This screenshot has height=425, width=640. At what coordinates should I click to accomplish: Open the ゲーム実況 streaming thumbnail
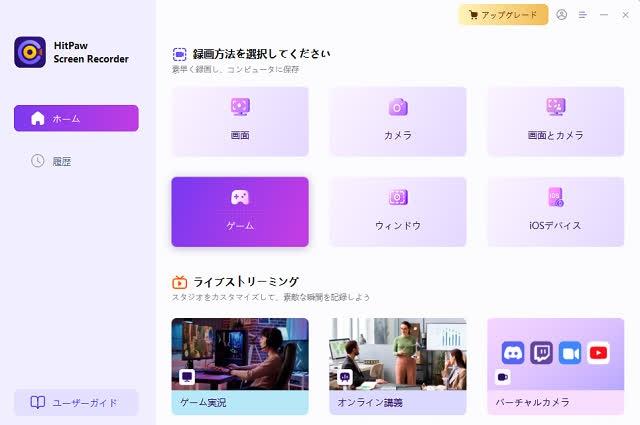pos(240,355)
